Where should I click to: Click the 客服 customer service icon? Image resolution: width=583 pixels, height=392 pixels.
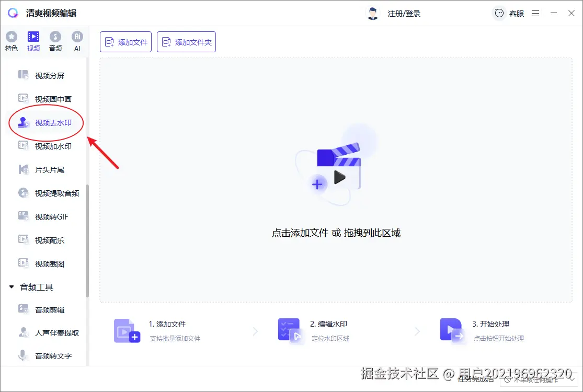point(499,14)
